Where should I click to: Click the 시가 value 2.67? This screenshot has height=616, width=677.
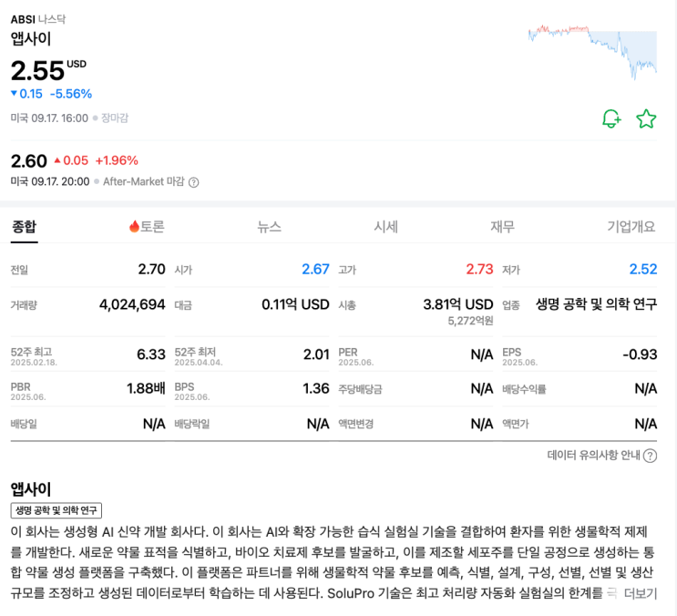pos(315,270)
